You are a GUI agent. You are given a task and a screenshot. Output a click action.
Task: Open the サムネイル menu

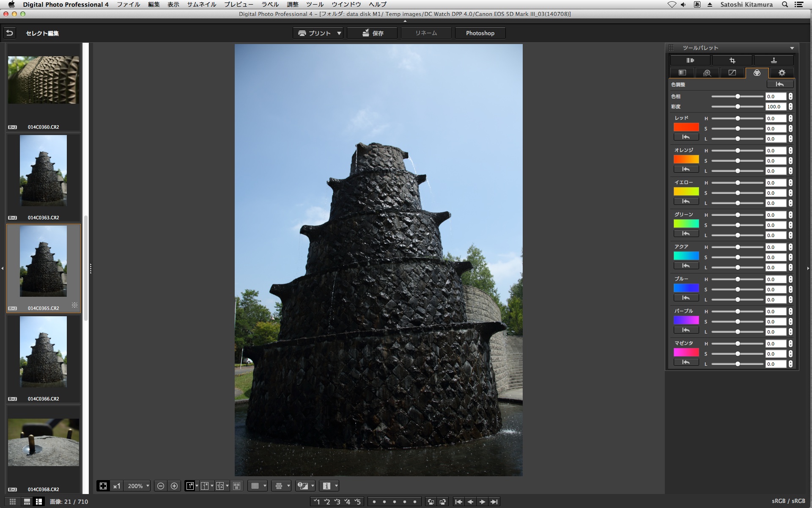click(202, 4)
